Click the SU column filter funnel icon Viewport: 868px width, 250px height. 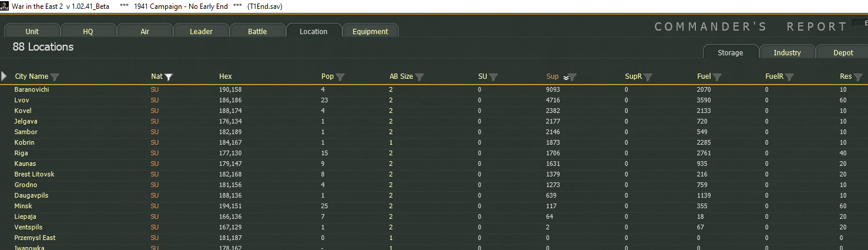point(493,77)
